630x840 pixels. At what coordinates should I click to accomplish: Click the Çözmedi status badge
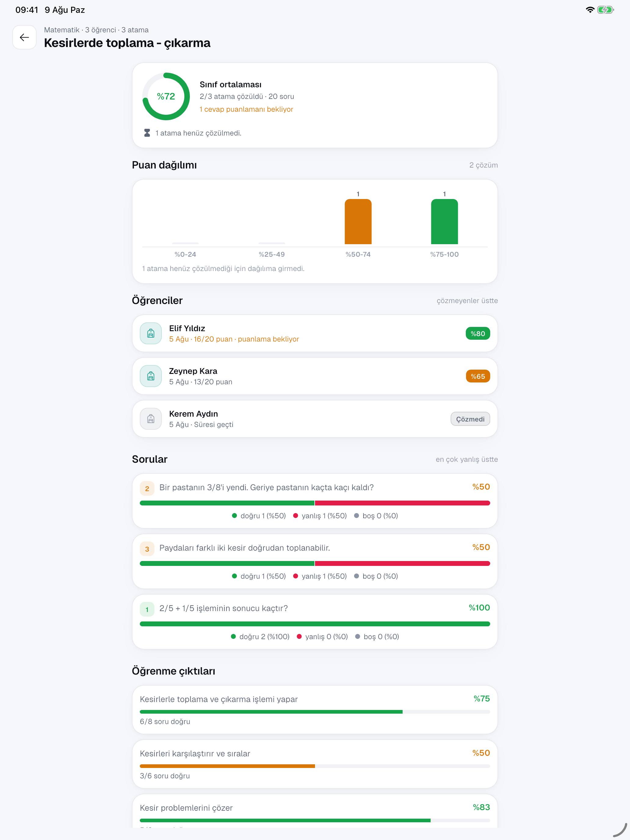pyautogui.click(x=470, y=419)
